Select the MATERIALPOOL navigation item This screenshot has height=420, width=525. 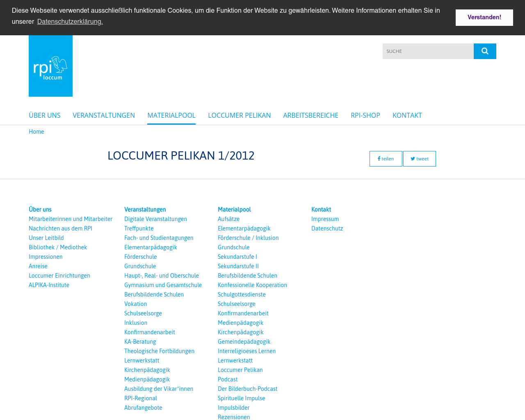click(x=171, y=115)
